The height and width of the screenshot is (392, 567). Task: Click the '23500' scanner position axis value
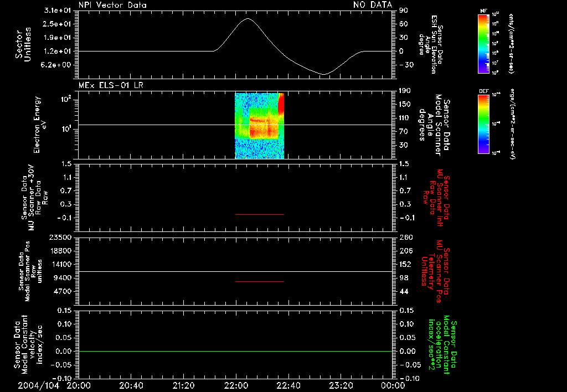pos(60,238)
